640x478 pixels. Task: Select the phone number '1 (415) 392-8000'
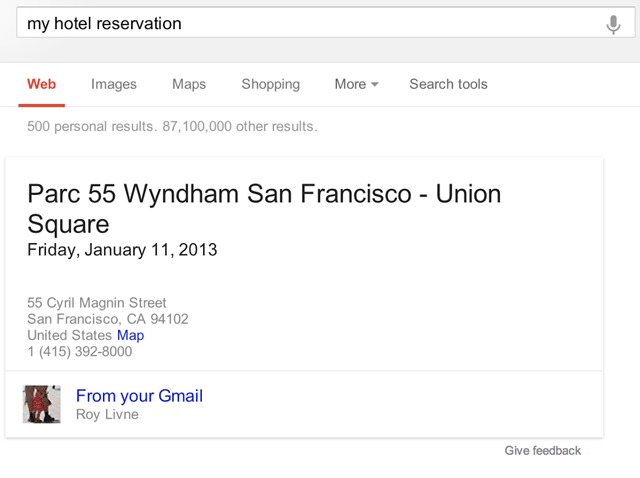[80, 351]
